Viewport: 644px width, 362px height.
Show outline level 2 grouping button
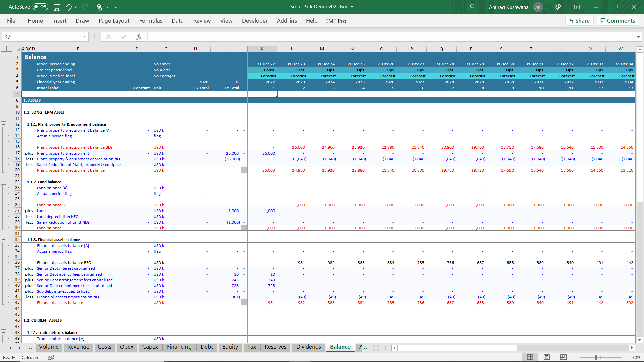tap(9, 49)
